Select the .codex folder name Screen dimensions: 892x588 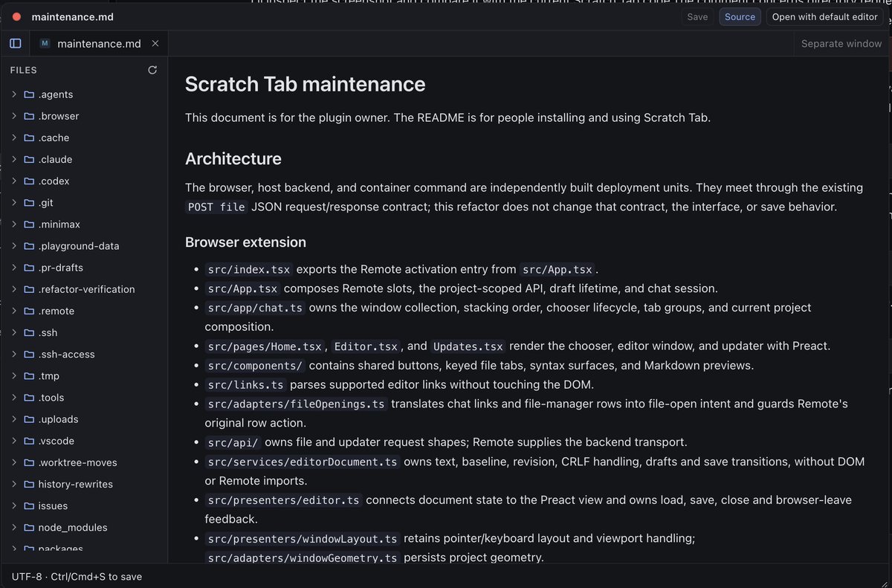pos(54,181)
